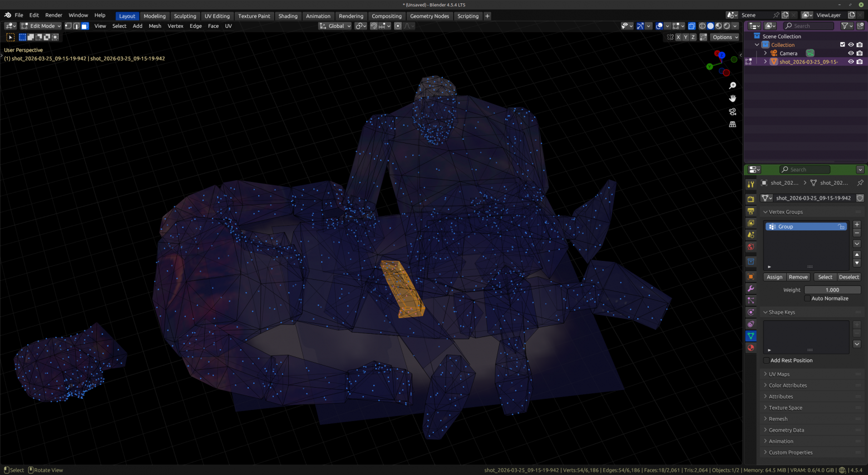Enable the Auto Normalize checkbox
This screenshot has width=868, height=475.
point(807,299)
